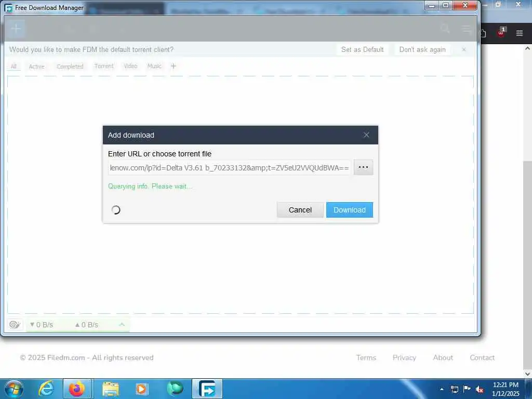Open the About link on Filedm page

(443, 357)
